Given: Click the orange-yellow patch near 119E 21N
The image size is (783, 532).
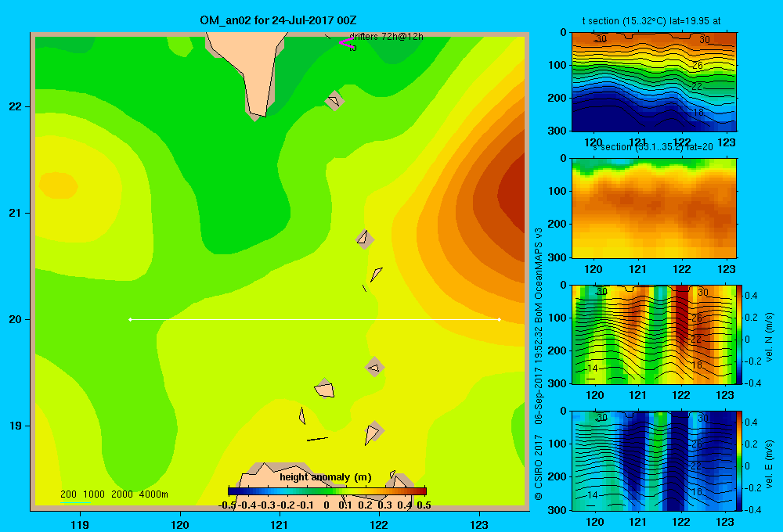Looking at the screenshot, I should click(59, 185).
